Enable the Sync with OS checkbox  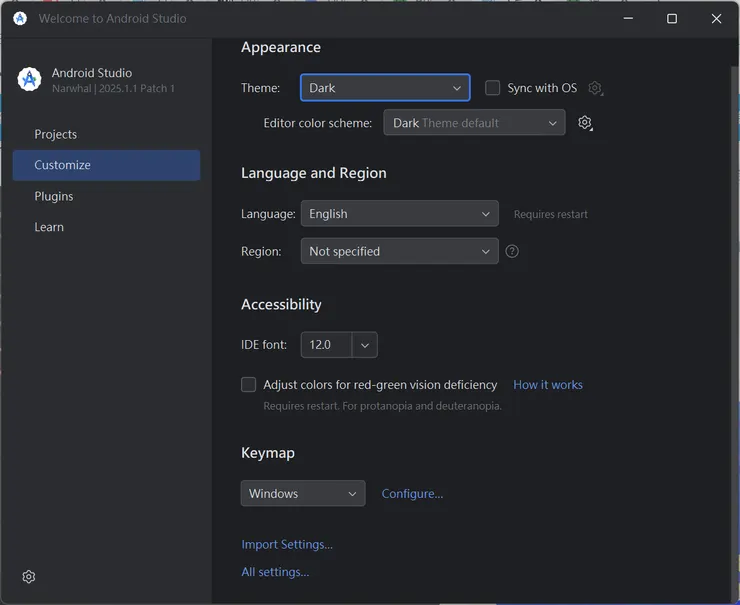pyautogui.click(x=492, y=88)
